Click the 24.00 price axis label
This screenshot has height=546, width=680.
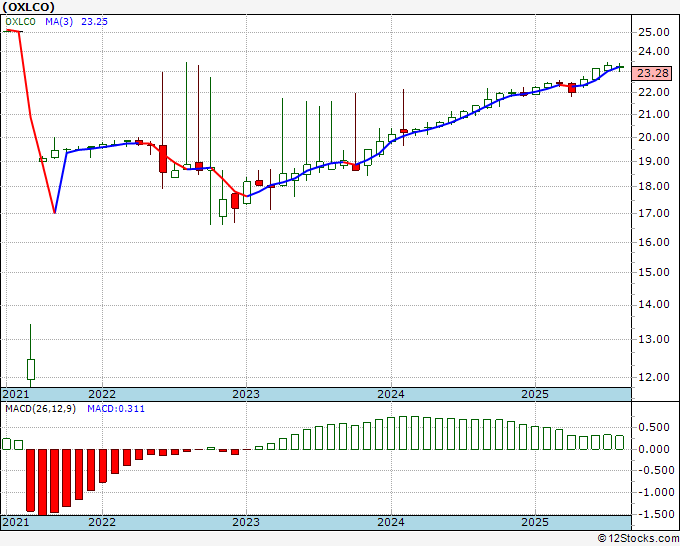pos(654,52)
